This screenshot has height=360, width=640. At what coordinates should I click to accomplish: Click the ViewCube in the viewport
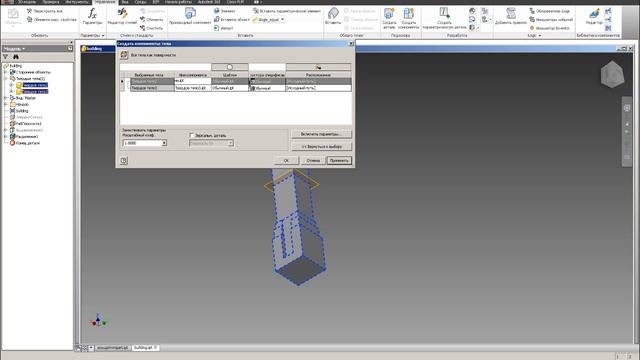coord(612,75)
